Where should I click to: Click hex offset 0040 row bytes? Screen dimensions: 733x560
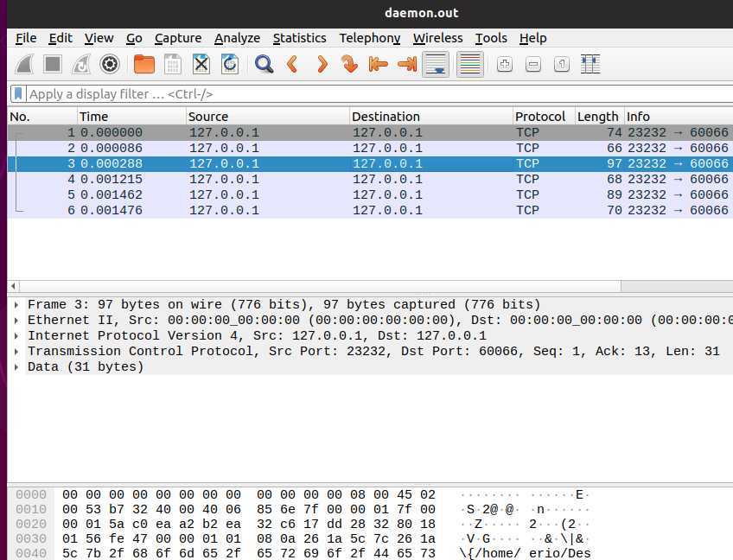coord(249,553)
